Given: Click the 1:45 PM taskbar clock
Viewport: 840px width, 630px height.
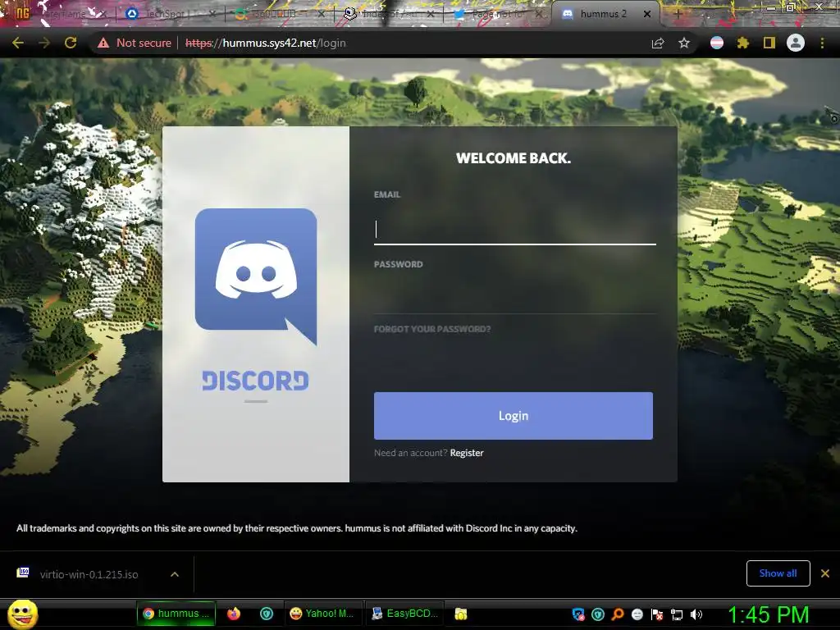Looking at the screenshot, I should click(x=768, y=614).
